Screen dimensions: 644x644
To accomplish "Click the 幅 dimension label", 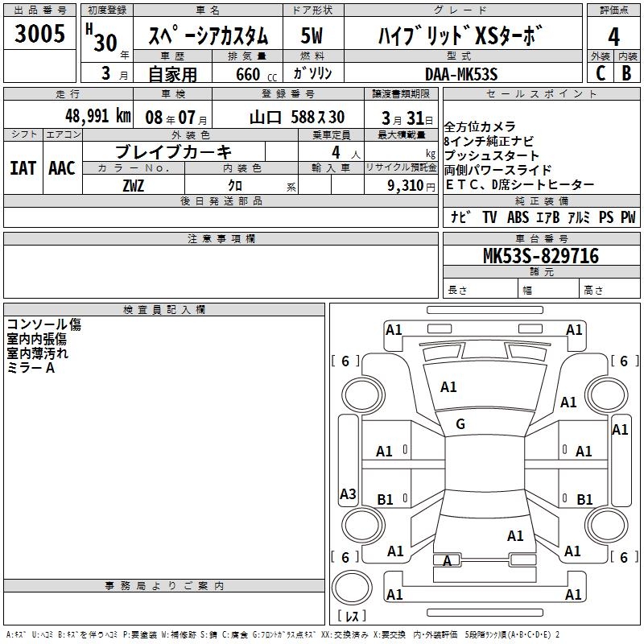I will click(527, 291).
